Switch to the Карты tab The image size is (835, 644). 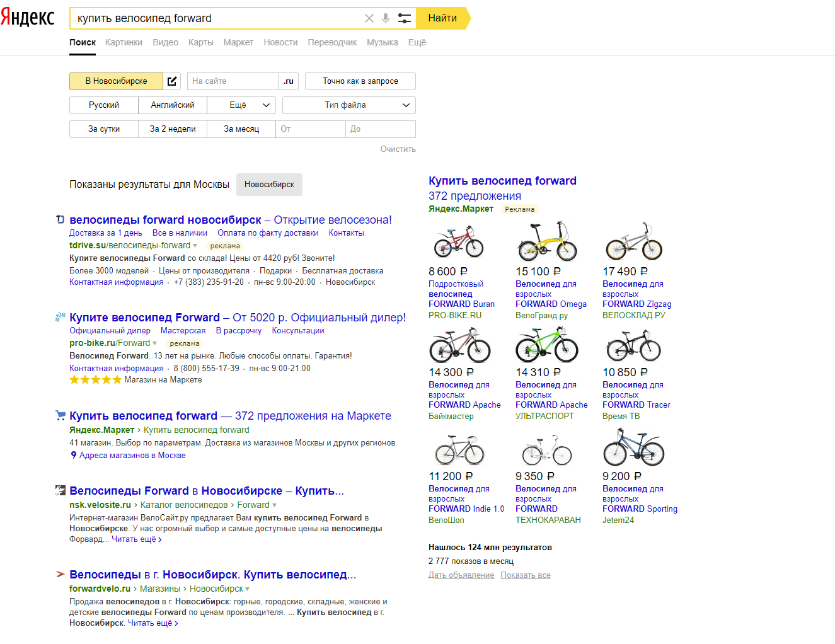tap(200, 42)
